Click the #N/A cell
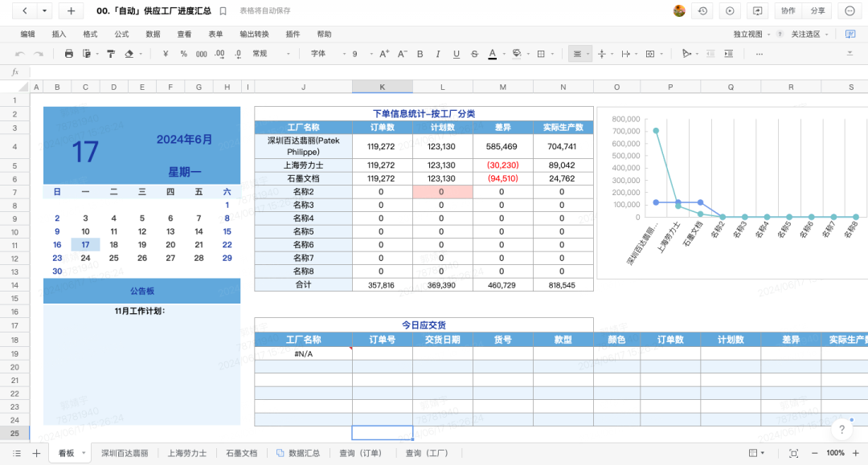 (x=303, y=354)
